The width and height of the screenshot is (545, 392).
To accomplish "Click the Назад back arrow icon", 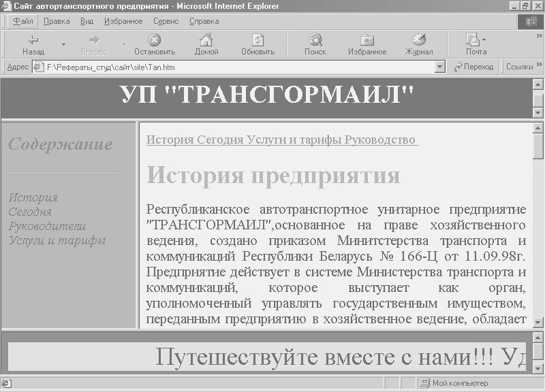I will [33, 40].
